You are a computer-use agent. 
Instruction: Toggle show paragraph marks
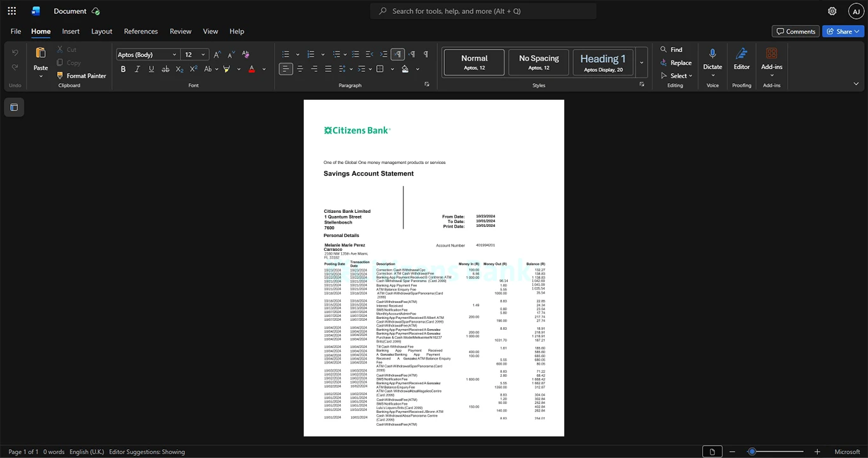tap(426, 55)
